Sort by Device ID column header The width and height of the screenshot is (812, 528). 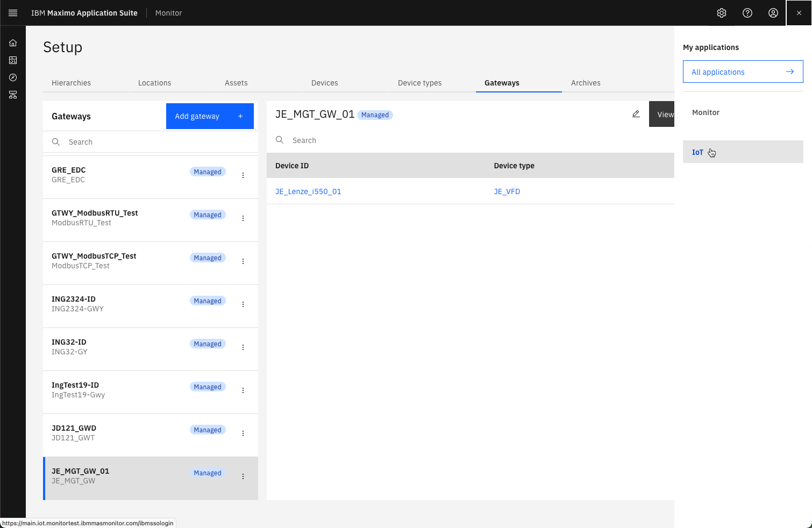coord(292,166)
